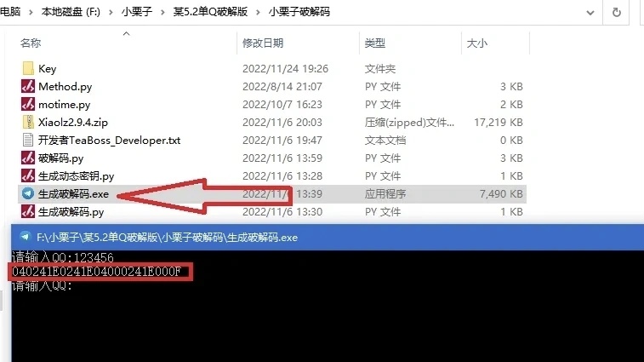
Task: Sort files by 名称 column header
Action: pos(31,43)
